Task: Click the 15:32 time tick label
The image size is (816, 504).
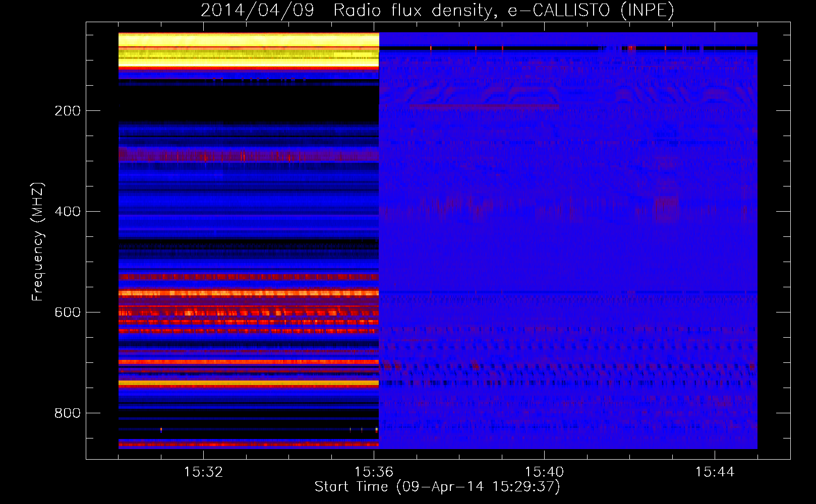Action: pos(203,472)
